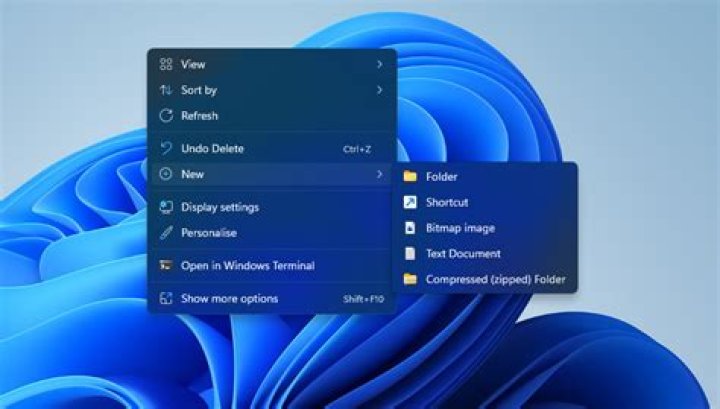The height and width of the screenshot is (409, 720).
Task: Expand the Sort by submenu chevron
Action: coord(379,90)
